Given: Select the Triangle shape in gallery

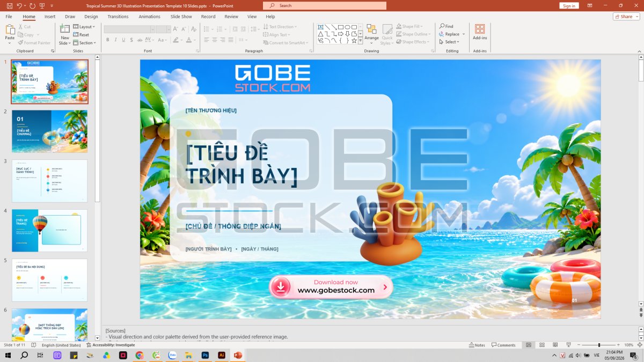Looking at the screenshot, I should click(x=320, y=34).
